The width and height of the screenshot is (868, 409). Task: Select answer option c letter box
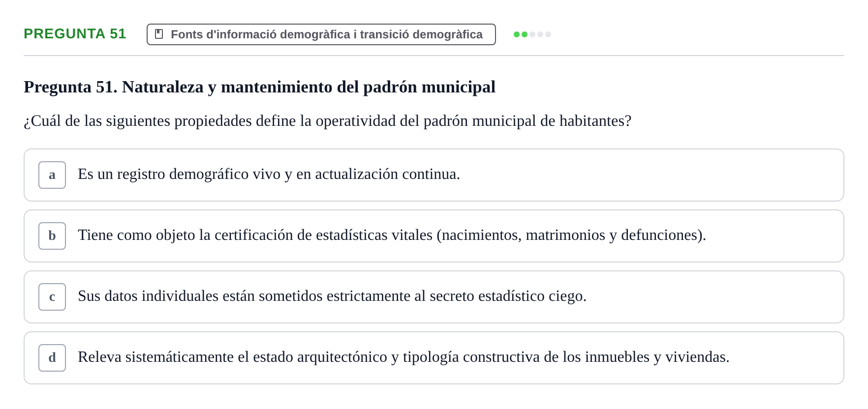52,297
